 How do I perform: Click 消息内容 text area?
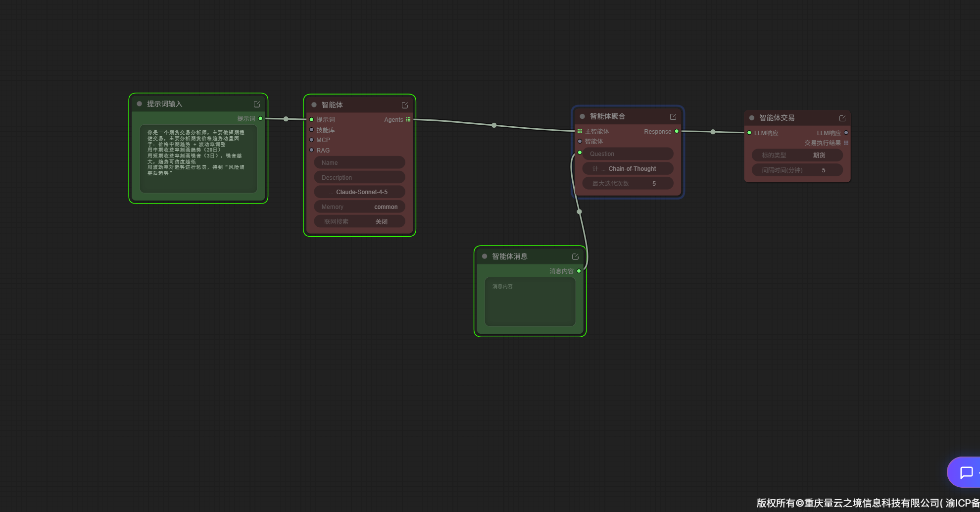point(530,302)
